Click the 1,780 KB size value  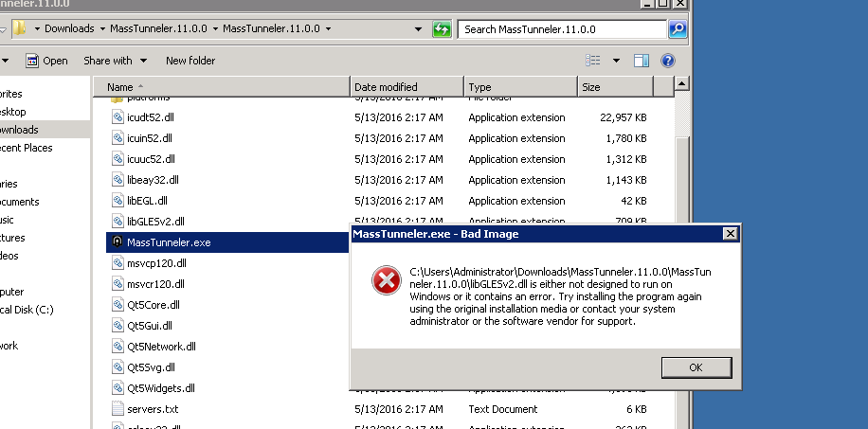(x=626, y=138)
